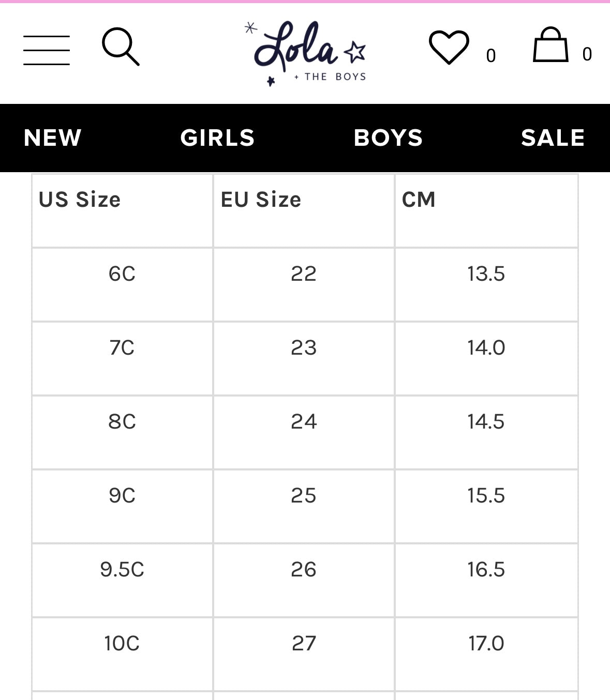Click the wishlist item count
The image size is (610, 700).
coord(491,56)
